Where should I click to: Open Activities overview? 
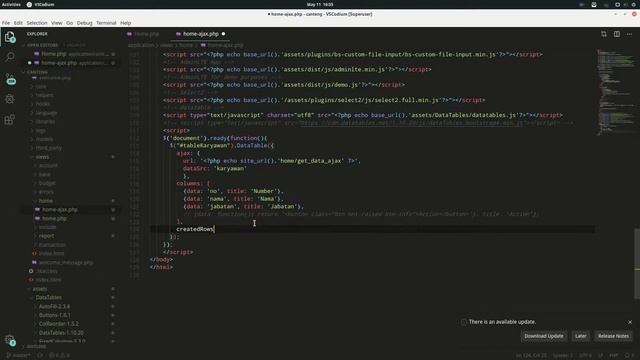[x=11, y=4]
